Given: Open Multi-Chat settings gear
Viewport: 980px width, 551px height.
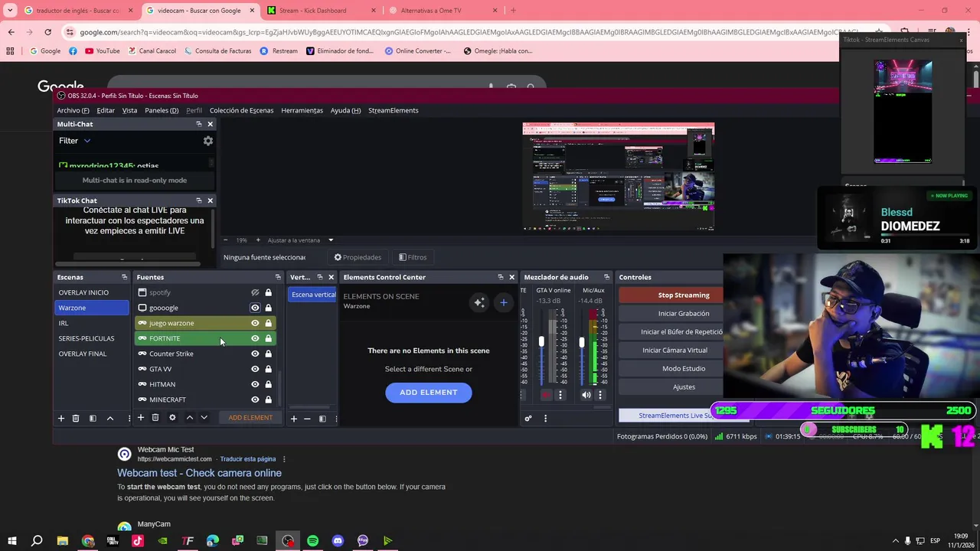Looking at the screenshot, I should point(207,141).
